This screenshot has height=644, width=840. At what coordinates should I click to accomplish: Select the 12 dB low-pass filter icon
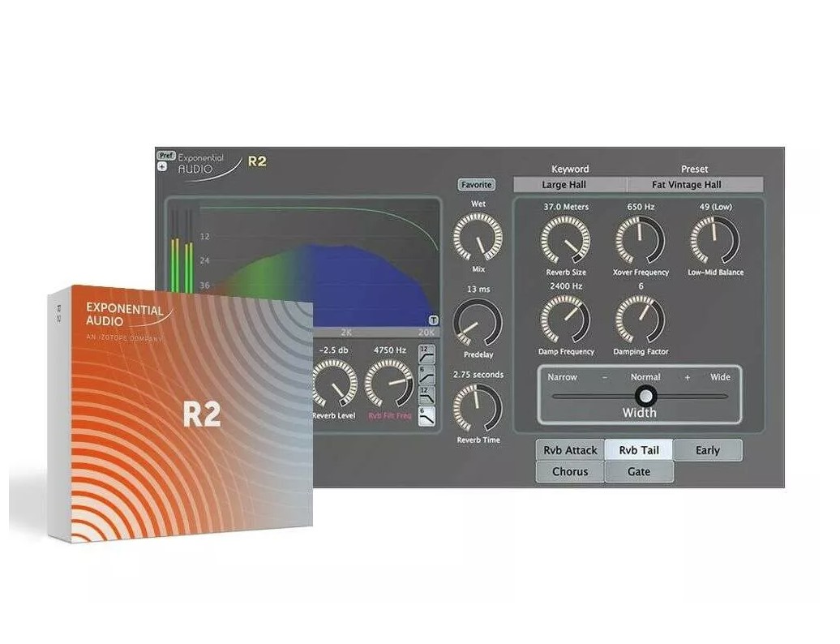(427, 395)
